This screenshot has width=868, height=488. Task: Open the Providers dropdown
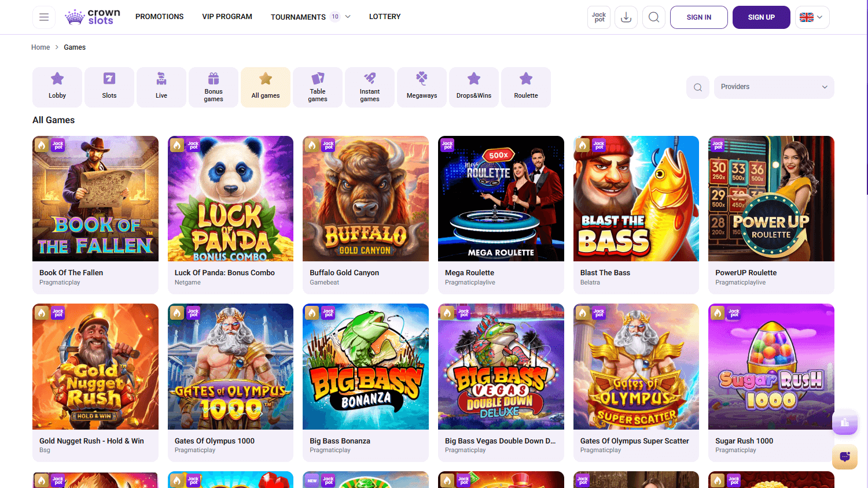774,87
